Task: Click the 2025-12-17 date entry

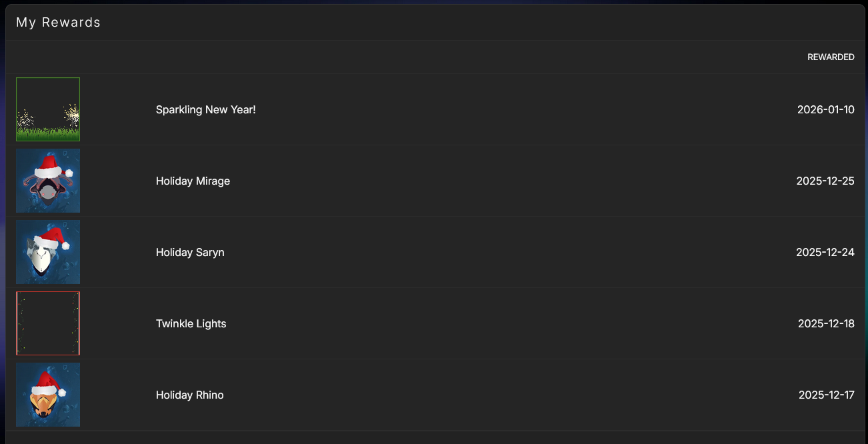Action: click(x=826, y=395)
